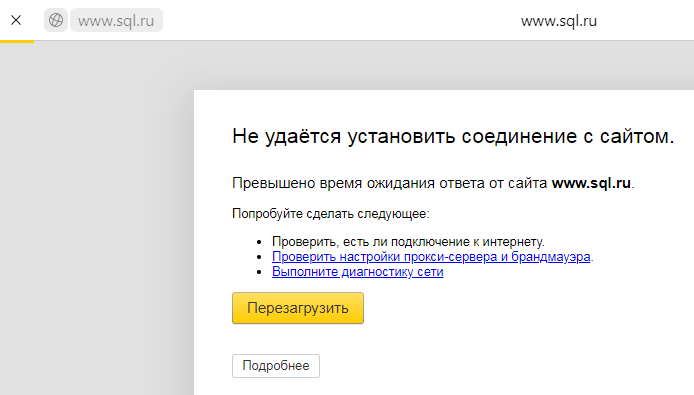Open proxy and firewall settings link
Image resolution: width=694 pixels, height=395 pixels.
(x=431, y=256)
